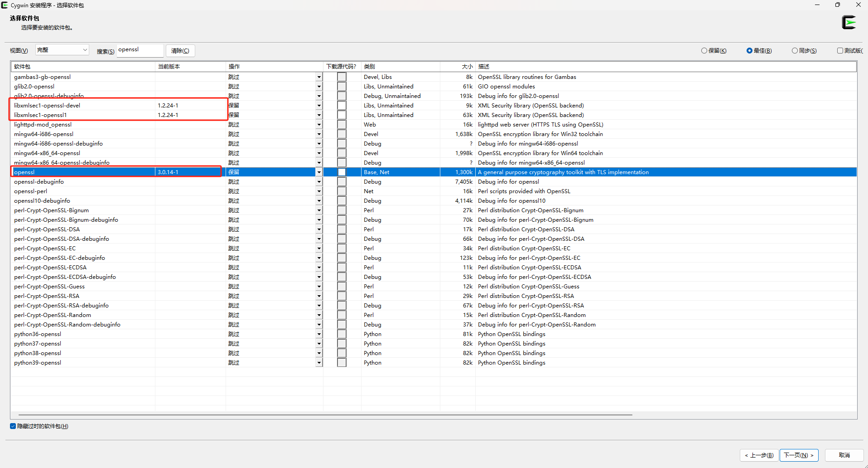Click 'GIO openssl modules' description
This screenshot has width=868, height=468.
coord(506,87)
